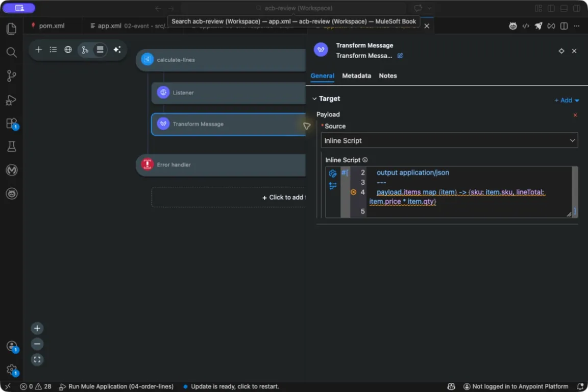Open the Source Control view
This screenshot has height=392, width=588.
coord(12,76)
